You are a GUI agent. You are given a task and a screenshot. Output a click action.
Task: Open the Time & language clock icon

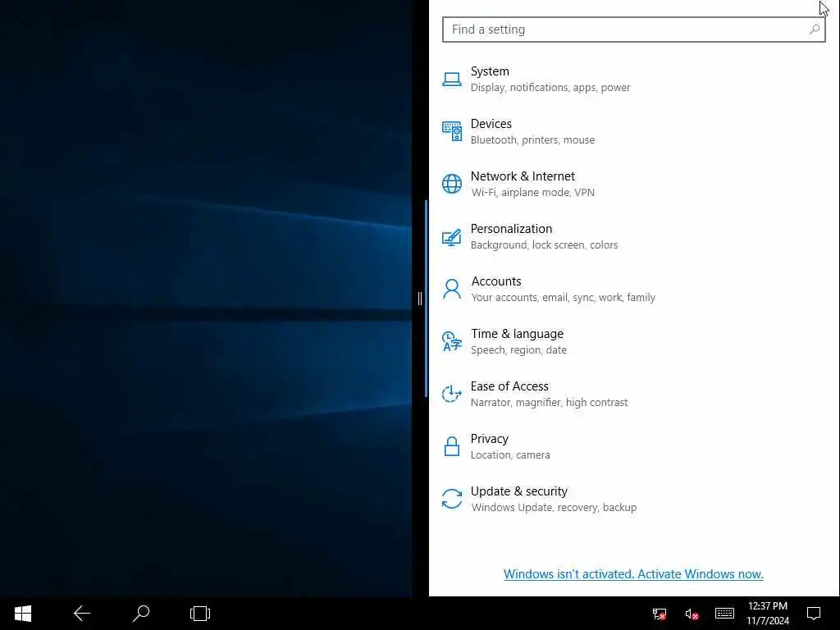(452, 341)
